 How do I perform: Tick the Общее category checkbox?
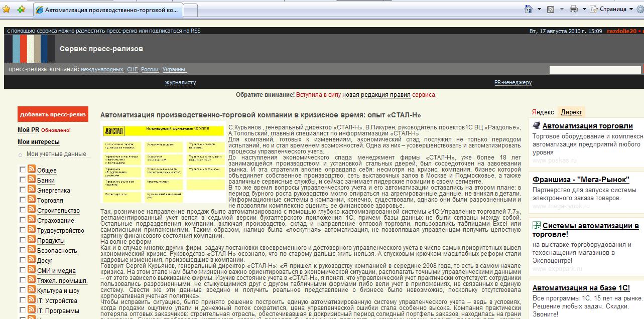(x=23, y=170)
